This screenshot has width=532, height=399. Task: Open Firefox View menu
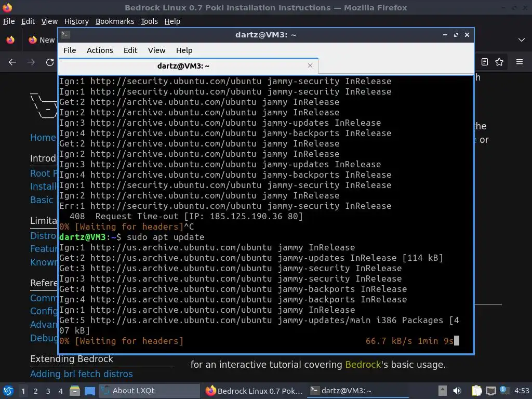click(x=49, y=21)
